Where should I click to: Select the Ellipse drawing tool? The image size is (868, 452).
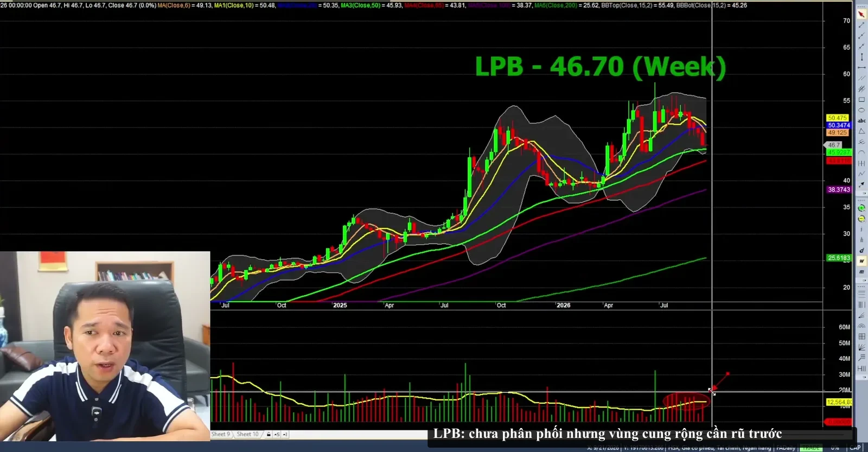861,110
